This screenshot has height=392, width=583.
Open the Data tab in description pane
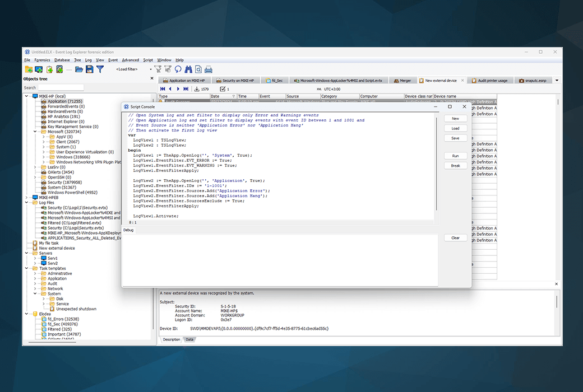tap(189, 339)
